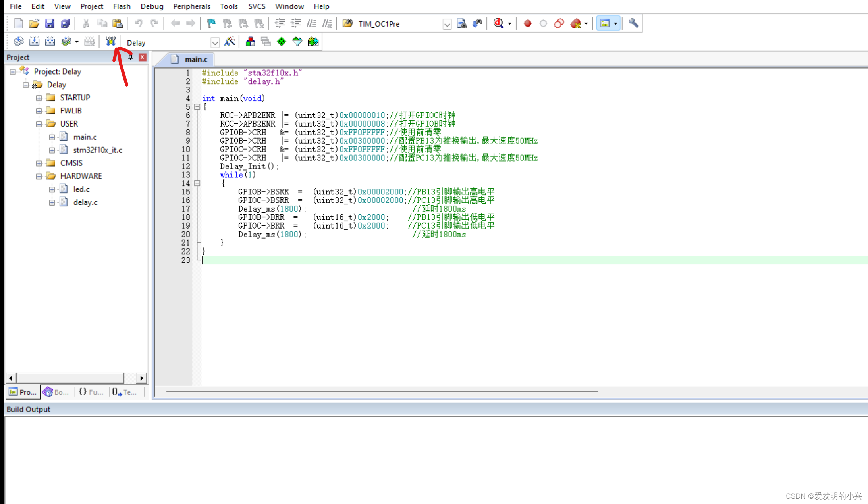Select the Delay target group

(56, 85)
